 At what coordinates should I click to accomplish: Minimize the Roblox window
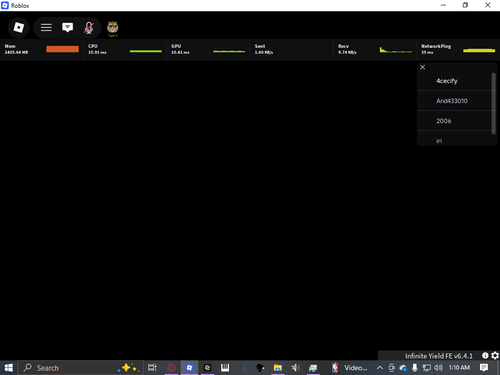(443, 5)
